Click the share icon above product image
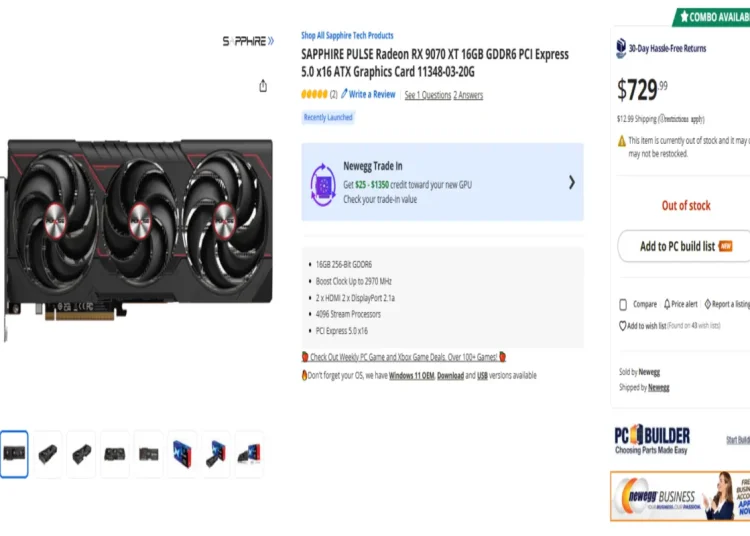 point(263,86)
